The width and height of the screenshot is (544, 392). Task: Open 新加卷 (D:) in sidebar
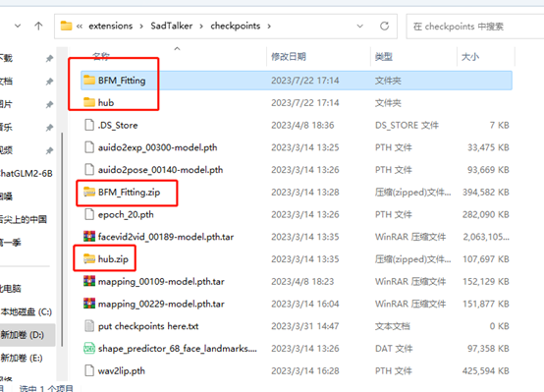coord(23,335)
